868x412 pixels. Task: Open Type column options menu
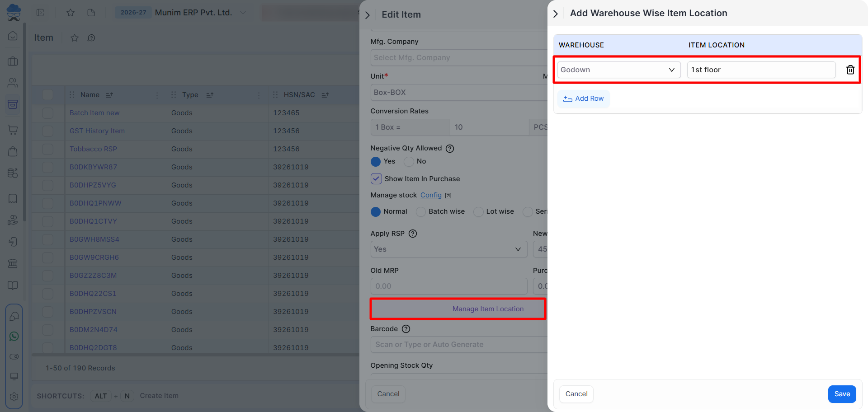[259, 95]
